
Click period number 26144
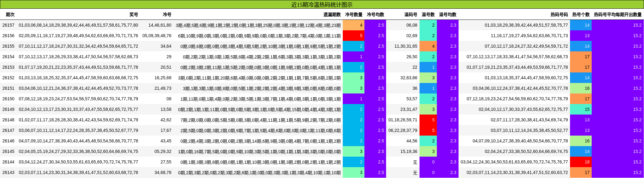point(8,162)
